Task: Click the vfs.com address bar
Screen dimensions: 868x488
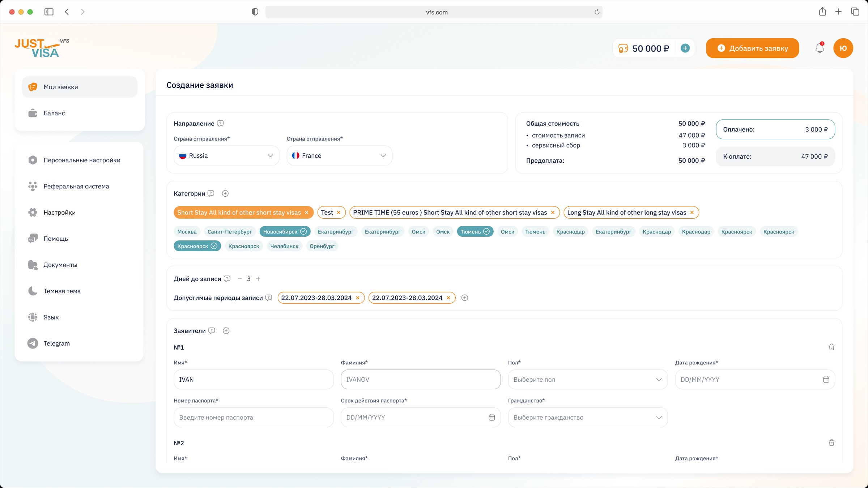Action: tap(434, 12)
